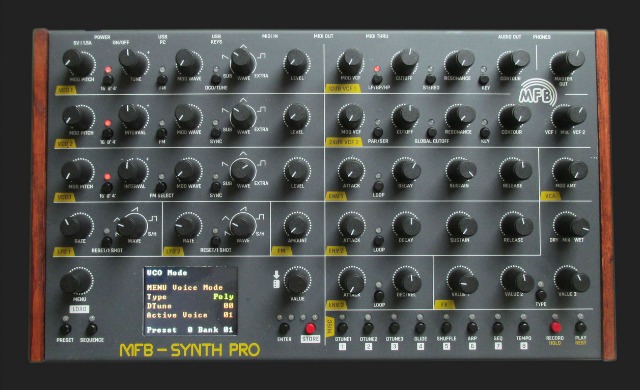Click the MASTER OUT volume knob
This screenshot has width=640, height=390.
(567, 63)
